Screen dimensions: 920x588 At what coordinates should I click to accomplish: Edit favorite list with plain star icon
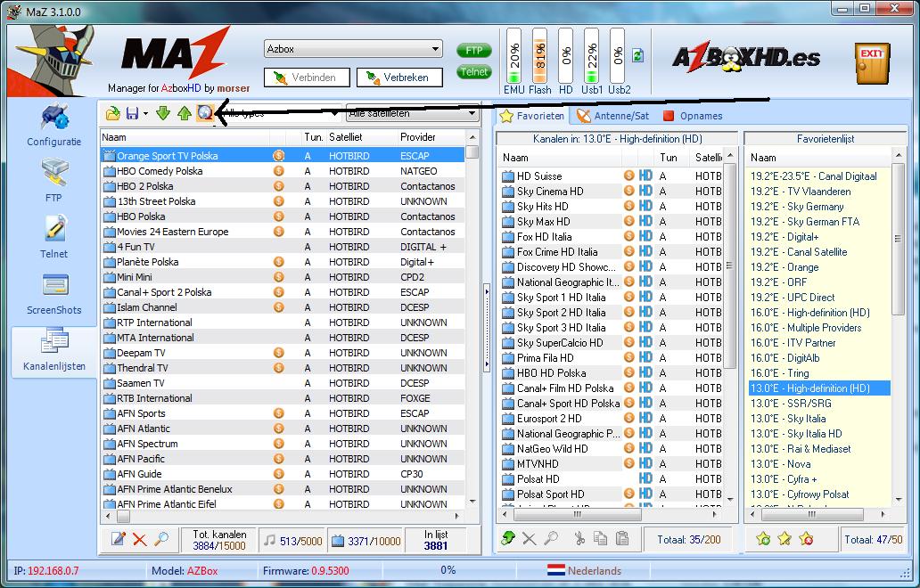[x=784, y=538]
